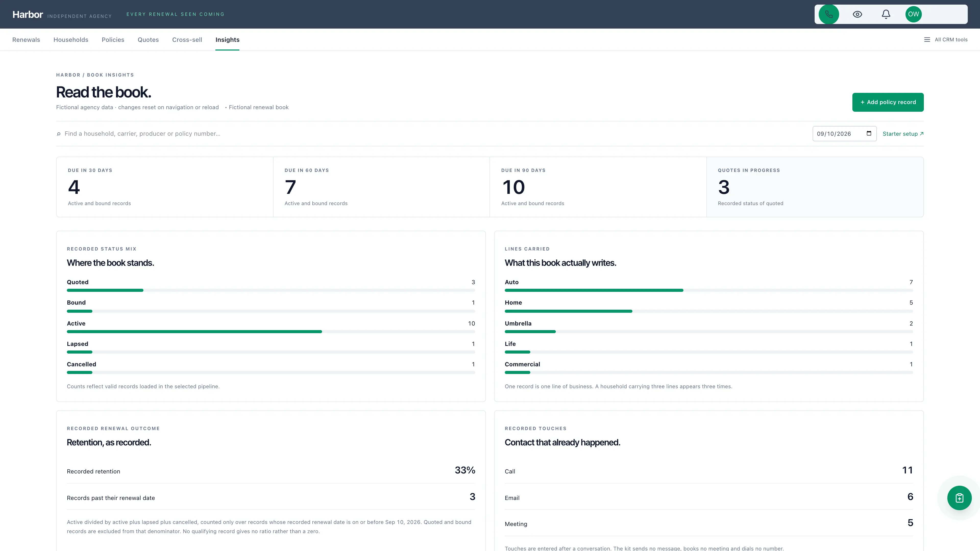Open notifications bell icon
Image resolution: width=980 pixels, height=551 pixels.
pos(886,15)
